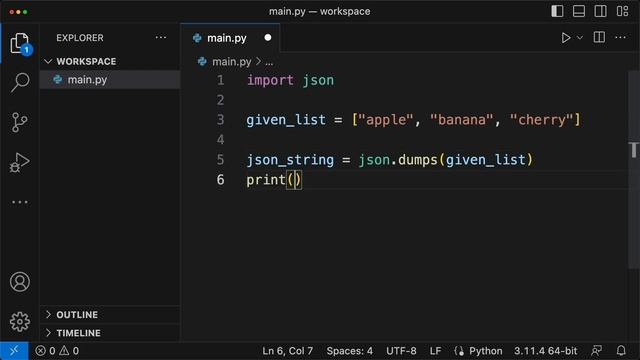Screen dimensions: 640x360
Task: Toggle the bottom panel
Action: (x=579, y=11)
